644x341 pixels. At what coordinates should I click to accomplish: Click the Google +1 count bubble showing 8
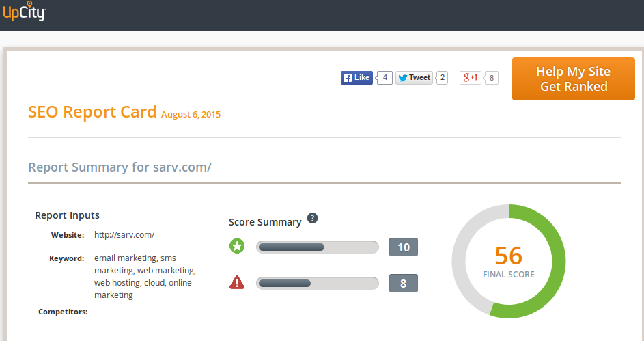491,78
